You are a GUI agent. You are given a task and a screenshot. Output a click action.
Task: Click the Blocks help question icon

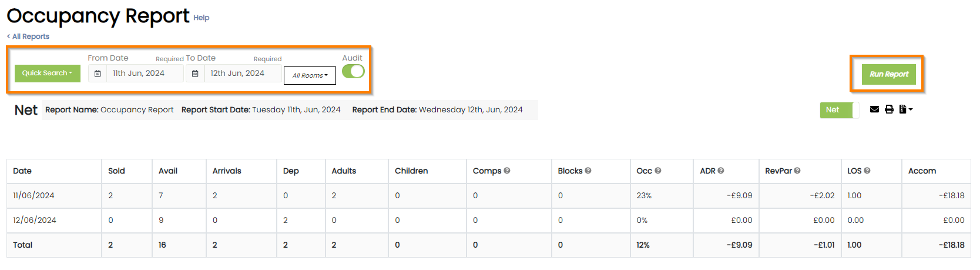[588, 171]
